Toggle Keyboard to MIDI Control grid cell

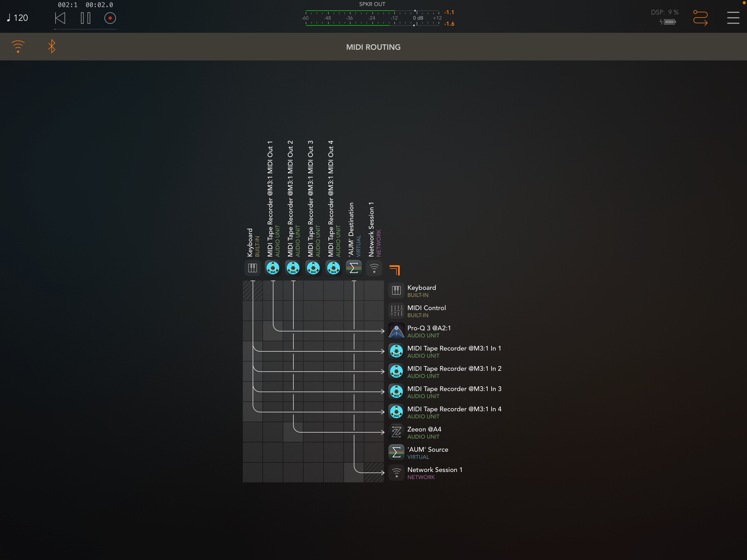[253, 311]
